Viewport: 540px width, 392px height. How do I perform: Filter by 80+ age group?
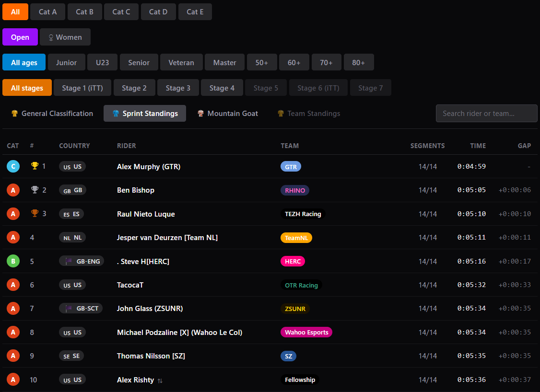click(x=359, y=62)
